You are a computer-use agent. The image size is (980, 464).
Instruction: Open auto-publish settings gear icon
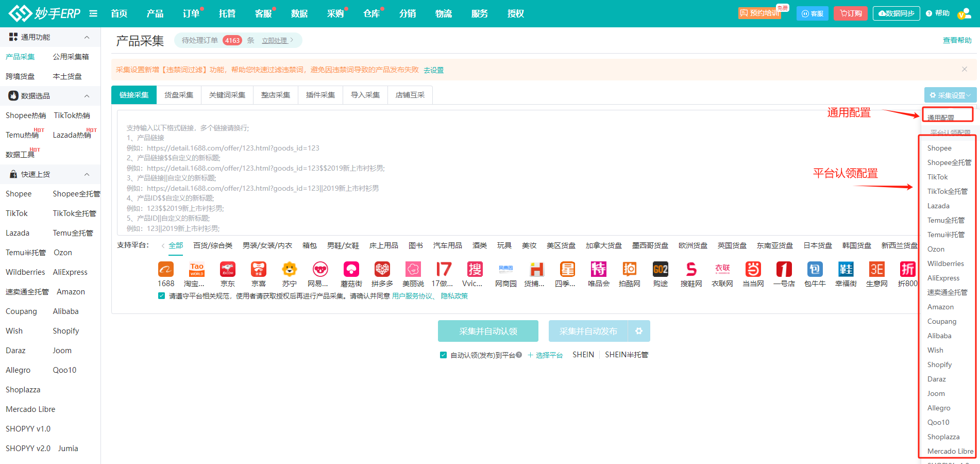tap(639, 331)
